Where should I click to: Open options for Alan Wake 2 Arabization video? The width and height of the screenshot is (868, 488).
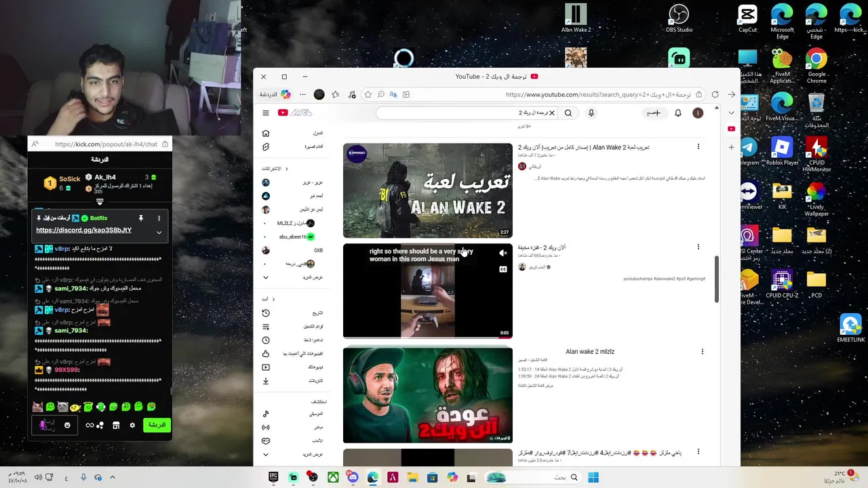click(698, 146)
